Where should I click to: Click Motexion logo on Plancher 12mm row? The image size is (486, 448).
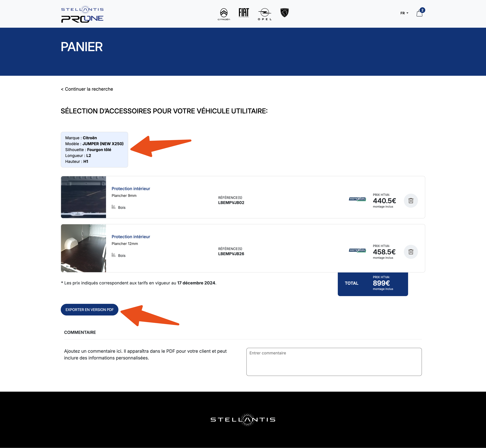pos(357,250)
